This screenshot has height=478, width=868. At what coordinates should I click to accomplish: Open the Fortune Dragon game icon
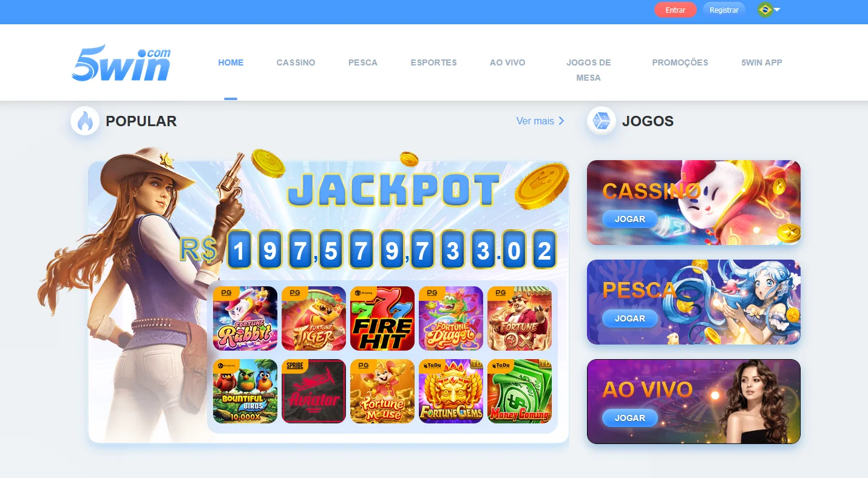pyautogui.click(x=451, y=318)
